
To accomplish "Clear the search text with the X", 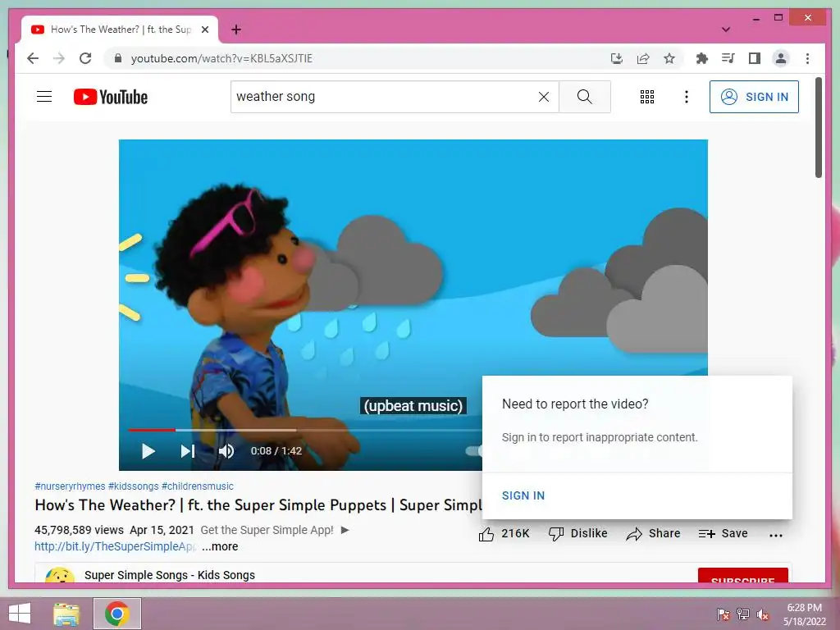I will (544, 97).
